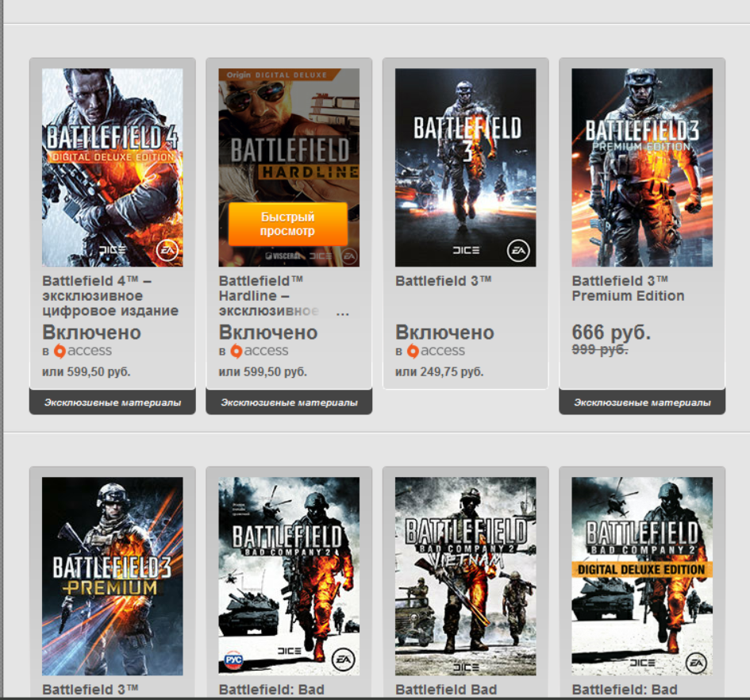The width and height of the screenshot is (750, 700).
Task: Click 'Включено' under the Battlefield 3 card
Action: (444, 332)
